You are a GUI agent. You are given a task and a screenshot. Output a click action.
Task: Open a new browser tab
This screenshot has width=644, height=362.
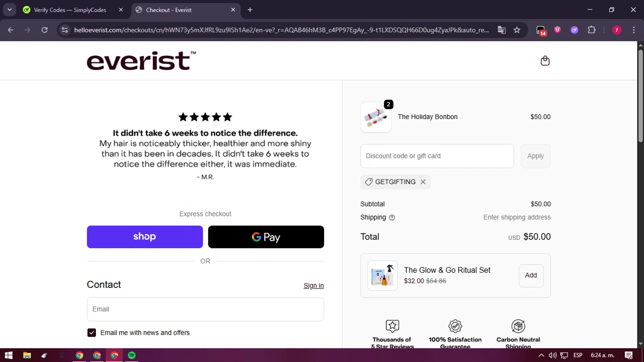[250, 10]
